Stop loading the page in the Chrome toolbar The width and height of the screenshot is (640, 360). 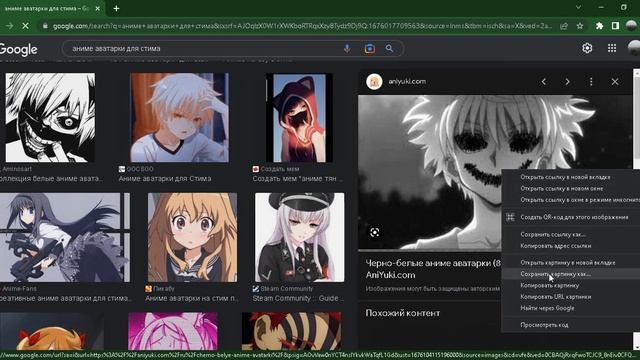[x=25, y=26]
